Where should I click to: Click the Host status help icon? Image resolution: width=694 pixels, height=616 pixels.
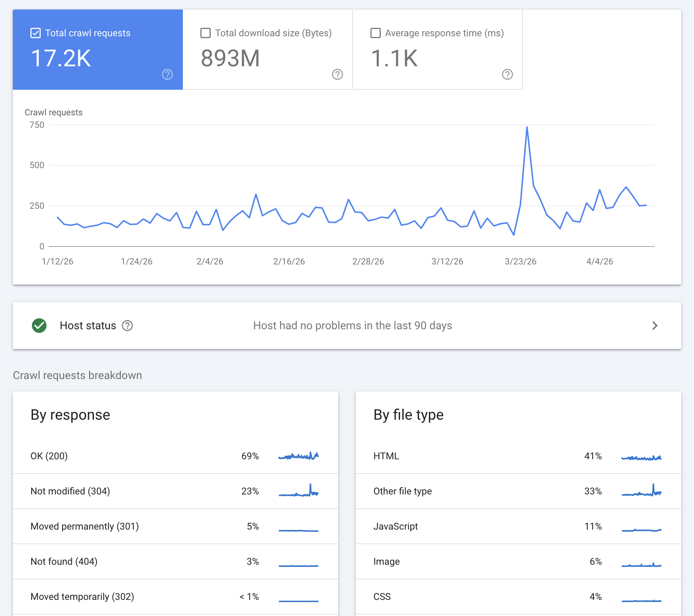(127, 326)
